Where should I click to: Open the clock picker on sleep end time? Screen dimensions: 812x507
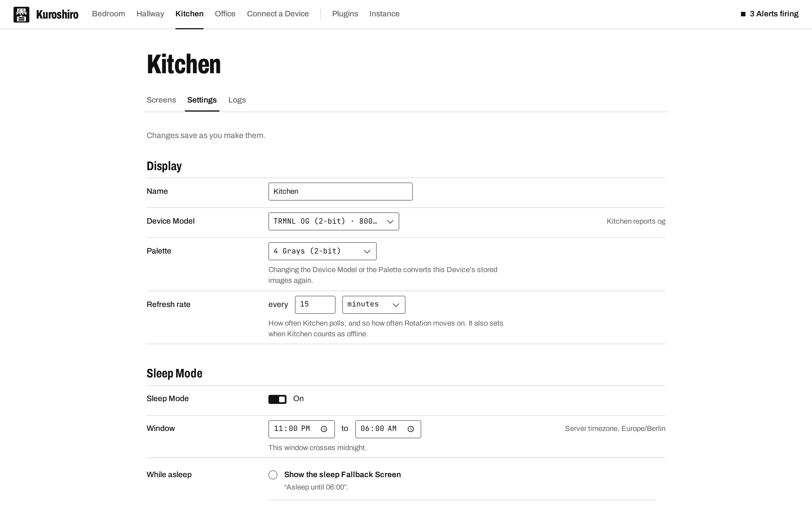point(411,429)
